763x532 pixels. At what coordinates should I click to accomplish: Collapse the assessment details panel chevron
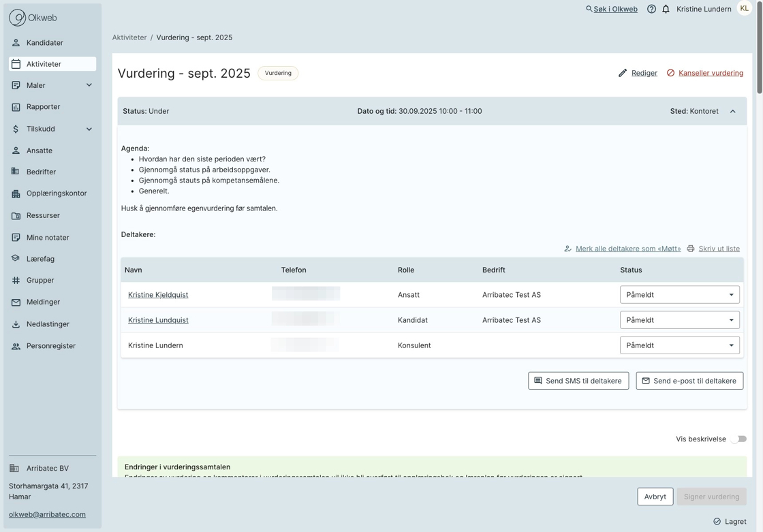pyautogui.click(x=733, y=111)
